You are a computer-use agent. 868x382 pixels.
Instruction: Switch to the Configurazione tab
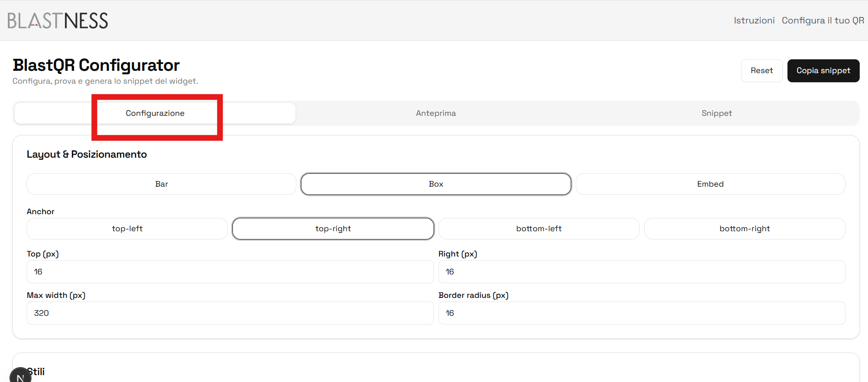[155, 114]
